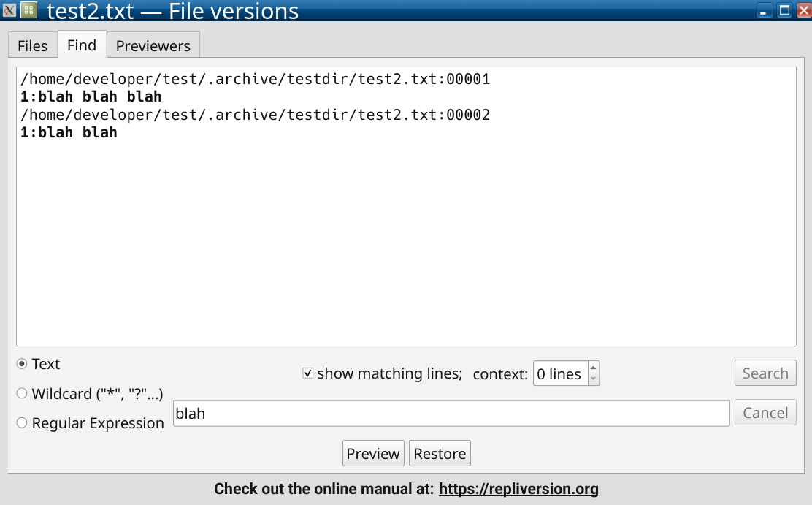
Task: Minimize the File versions window
Action: point(764,10)
